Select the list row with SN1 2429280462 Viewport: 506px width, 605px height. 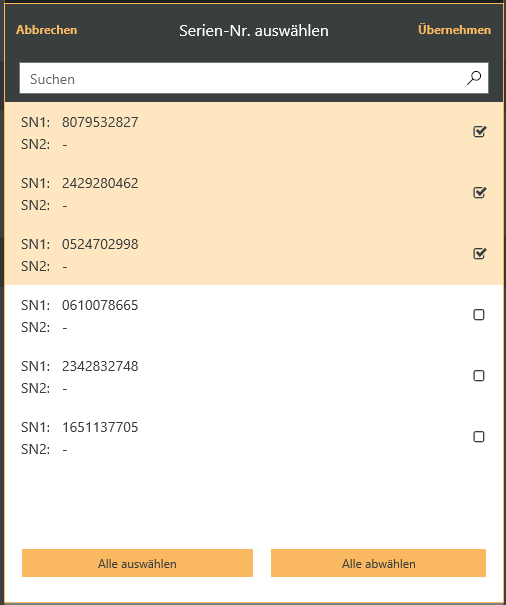pyautogui.click(x=254, y=194)
